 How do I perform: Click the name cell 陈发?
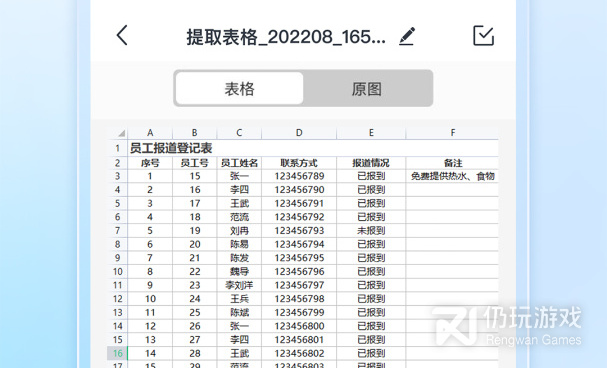[239, 258]
